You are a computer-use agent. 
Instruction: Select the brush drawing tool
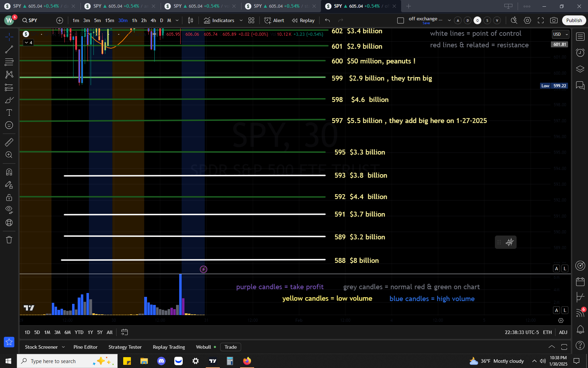coord(9,100)
